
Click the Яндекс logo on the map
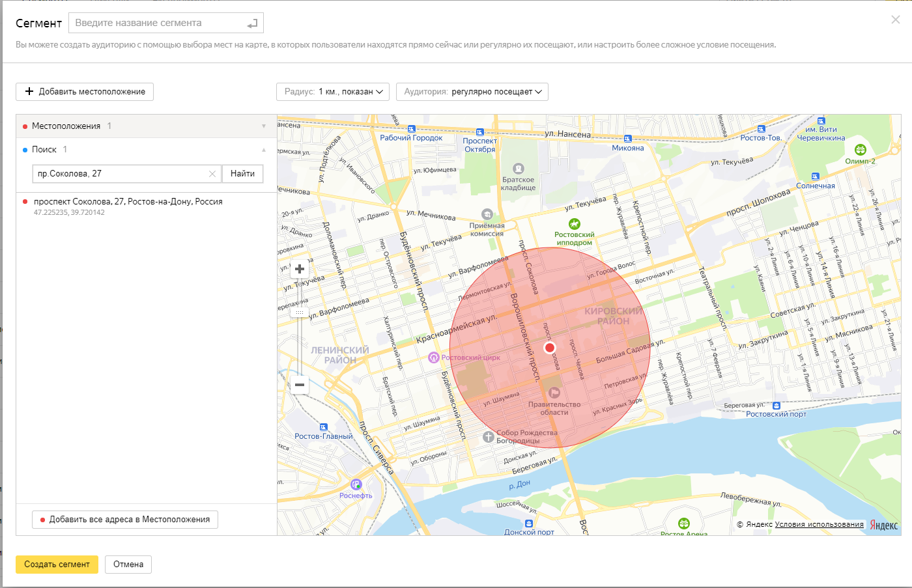(x=884, y=525)
